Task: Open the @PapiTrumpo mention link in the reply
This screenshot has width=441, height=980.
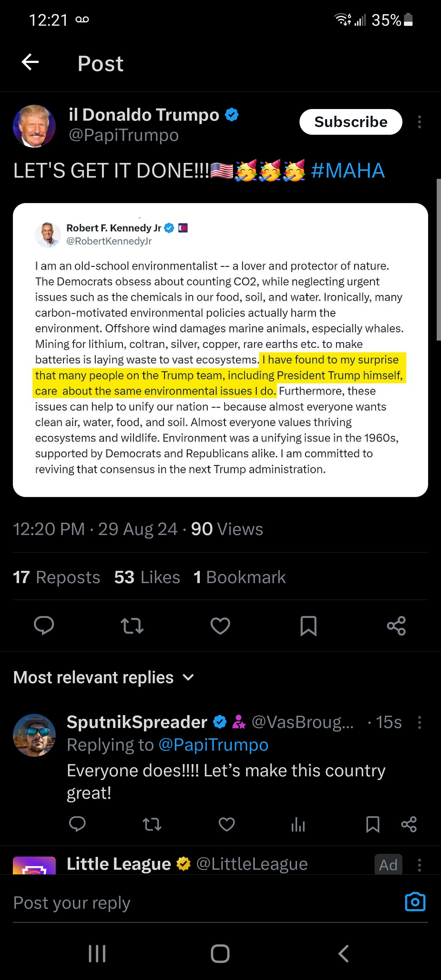Action: [213, 745]
